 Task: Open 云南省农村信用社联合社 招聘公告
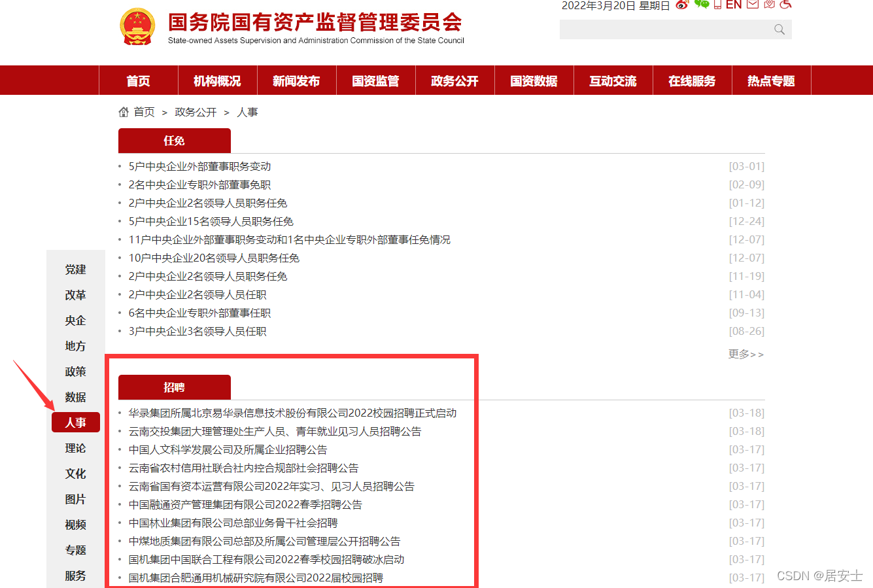tap(243, 468)
